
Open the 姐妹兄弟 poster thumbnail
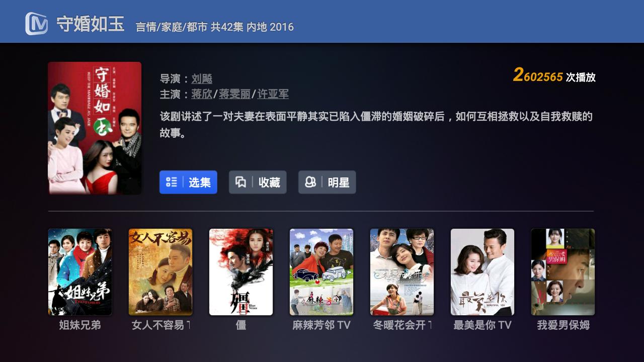pos(80,272)
